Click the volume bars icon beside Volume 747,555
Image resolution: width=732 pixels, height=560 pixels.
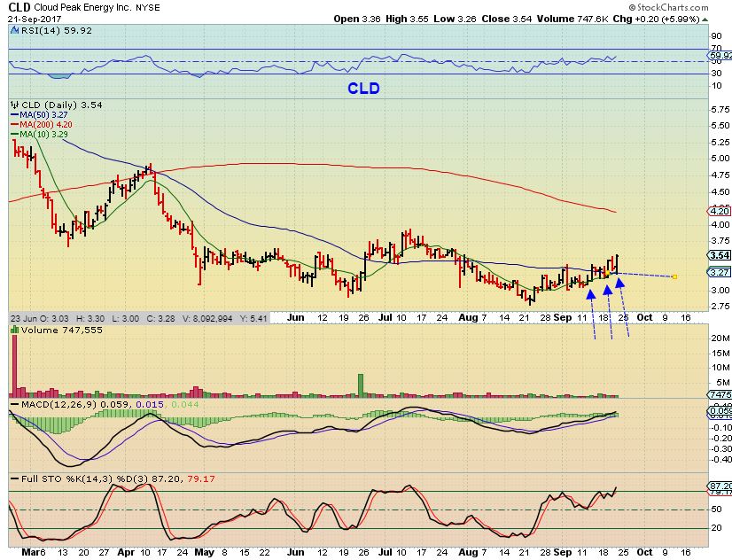click(14, 330)
